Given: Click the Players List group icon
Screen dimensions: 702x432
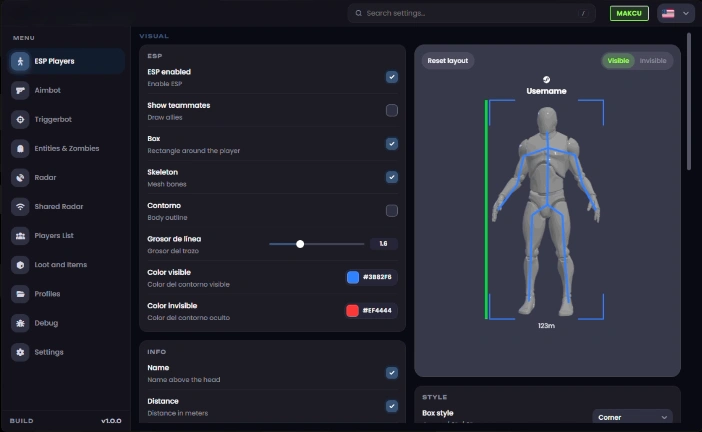Looking at the screenshot, I should (20, 236).
